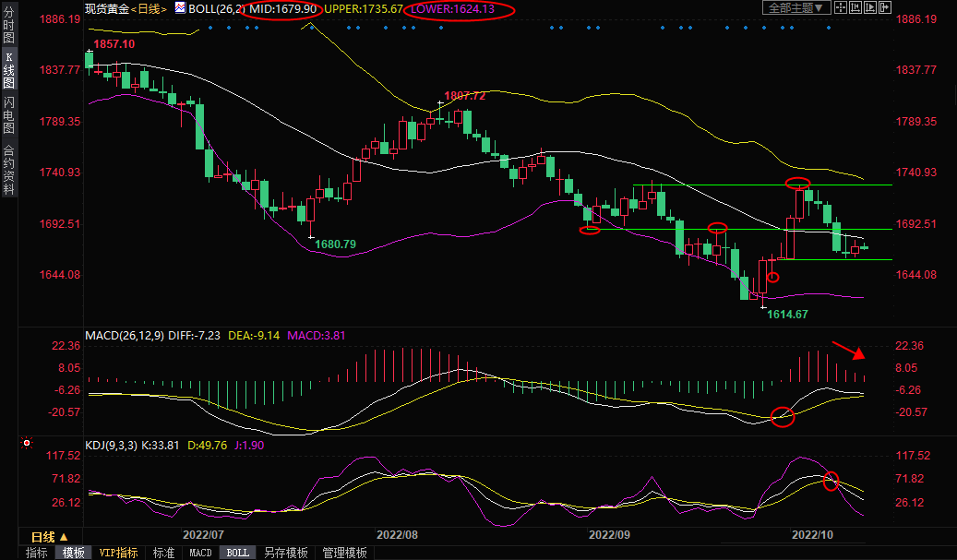Toggle the MACD template button
Screen dimensions: 957x560
(x=200, y=553)
